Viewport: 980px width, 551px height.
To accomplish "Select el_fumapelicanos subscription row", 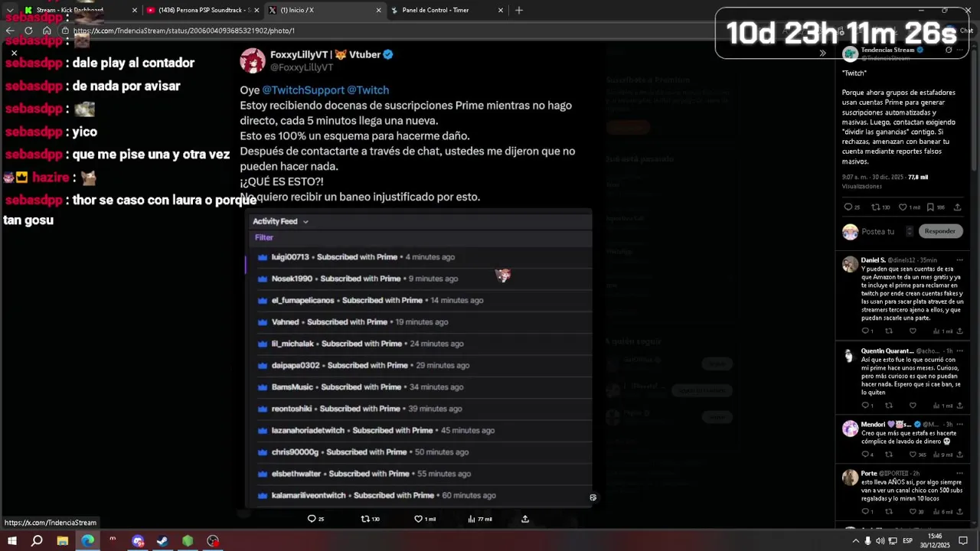I will click(419, 300).
